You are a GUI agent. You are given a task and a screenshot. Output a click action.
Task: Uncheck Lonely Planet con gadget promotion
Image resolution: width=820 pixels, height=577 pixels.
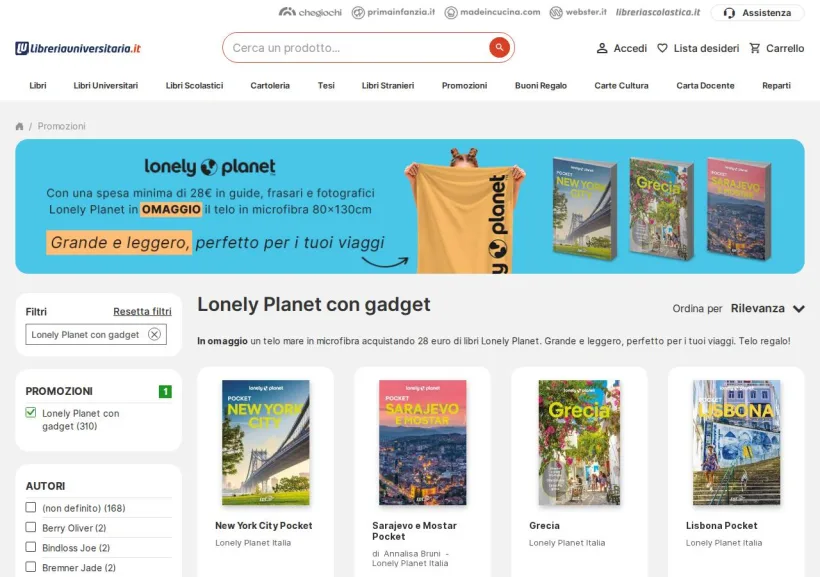[31, 413]
